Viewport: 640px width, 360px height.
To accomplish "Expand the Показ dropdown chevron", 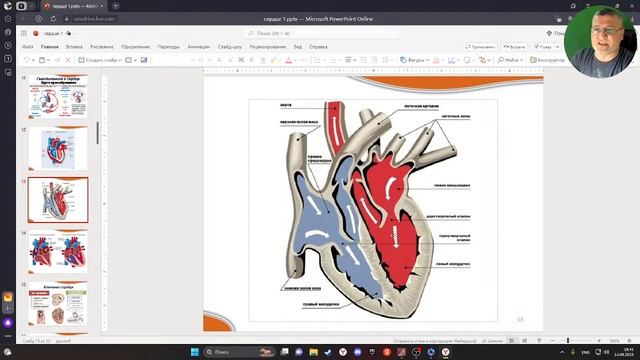I will point(558,47).
